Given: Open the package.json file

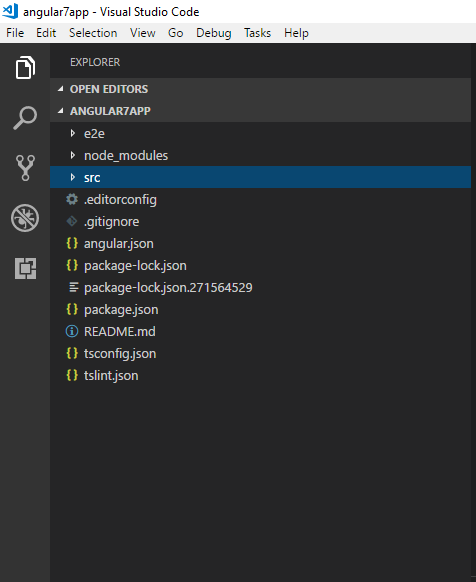Looking at the screenshot, I should (x=121, y=310).
